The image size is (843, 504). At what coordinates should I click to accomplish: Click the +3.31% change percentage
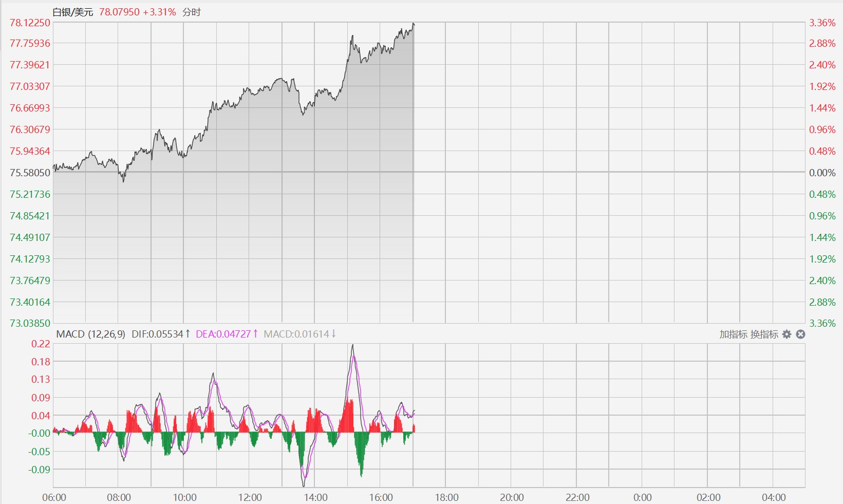(x=159, y=12)
